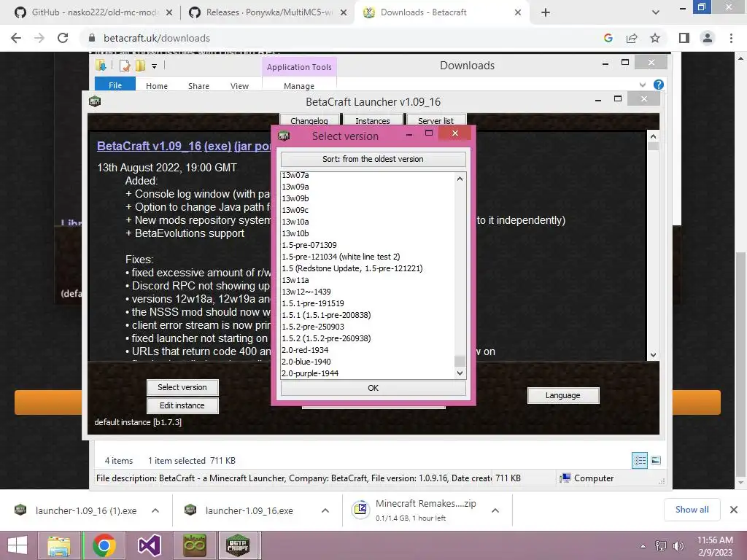Open Explorer quick access toolbar dropdown
Viewport: 747px width, 560px height.
coord(154,66)
